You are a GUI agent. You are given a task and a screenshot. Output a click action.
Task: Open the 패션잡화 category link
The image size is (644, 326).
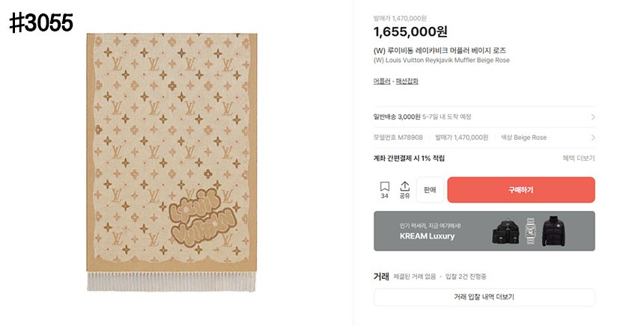tap(407, 81)
